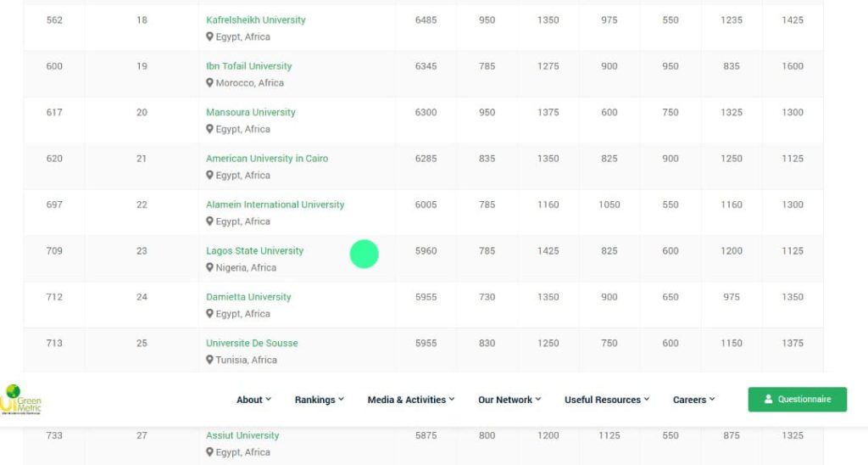868x465 pixels.
Task: Expand the About dropdown menu
Action: tap(253, 400)
